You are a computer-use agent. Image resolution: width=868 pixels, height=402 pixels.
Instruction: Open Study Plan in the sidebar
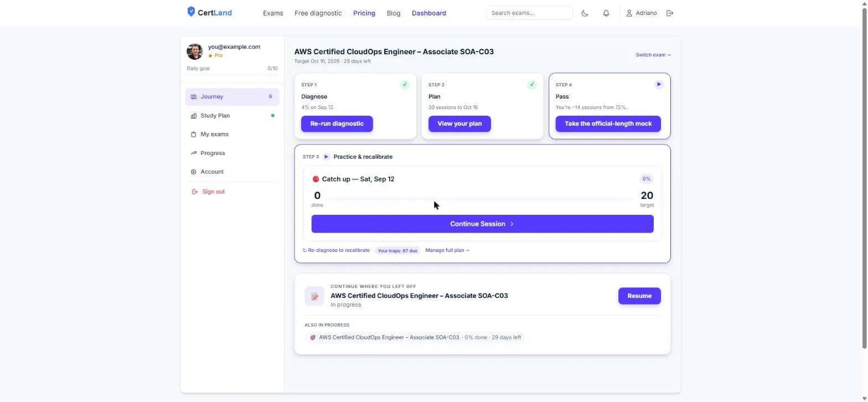point(232,116)
